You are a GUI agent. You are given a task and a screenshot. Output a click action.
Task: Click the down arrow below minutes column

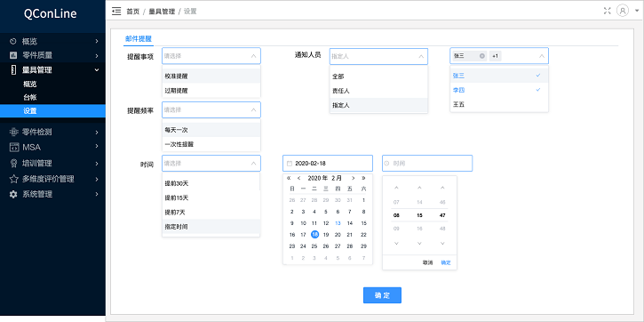click(x=419, y=244)
